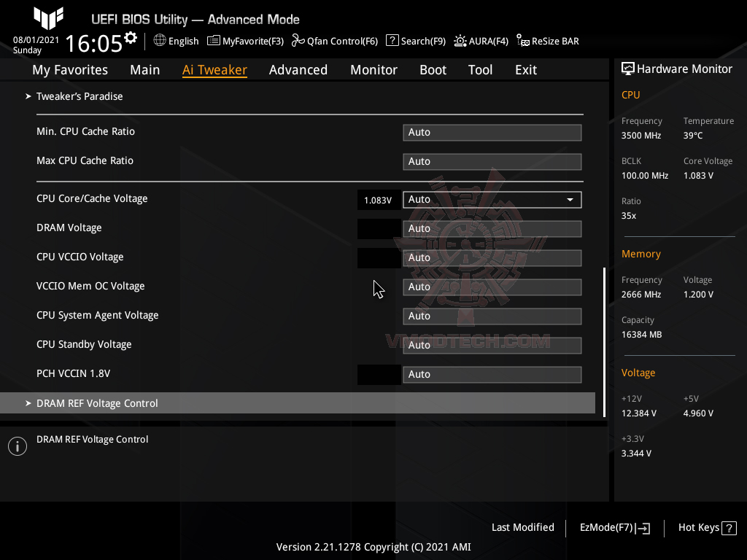This screenshot has height=560, width=747.
Task: Click the TUF Gaming logo
Action: click(x=48, y=18)
